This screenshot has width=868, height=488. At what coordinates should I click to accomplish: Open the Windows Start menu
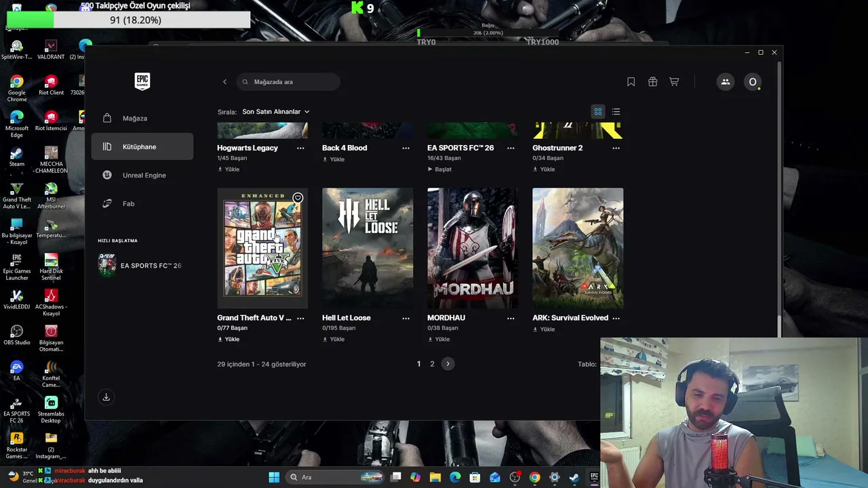[x=274, y=477]
